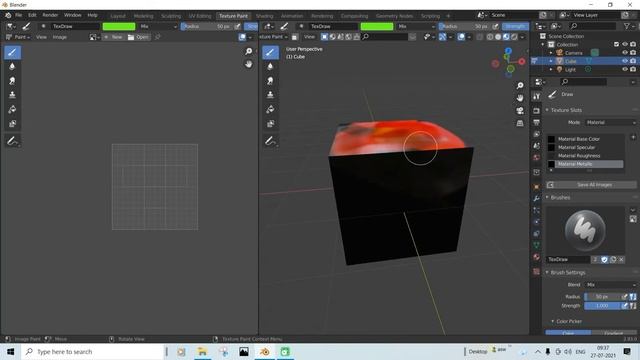The height and width of the screenshot is (360, 640).
Task: Select the Mask tool in the image editor
Action: point(12,124)
